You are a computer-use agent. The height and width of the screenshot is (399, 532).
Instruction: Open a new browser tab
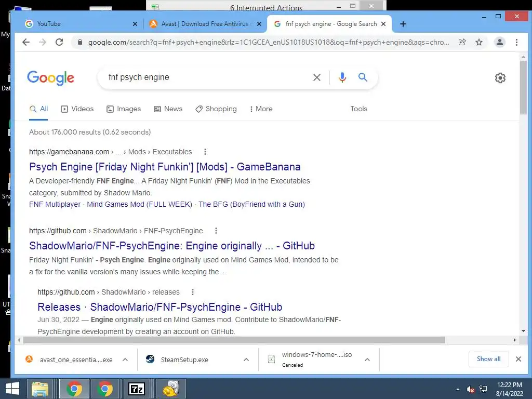click(x=403, y=24)
